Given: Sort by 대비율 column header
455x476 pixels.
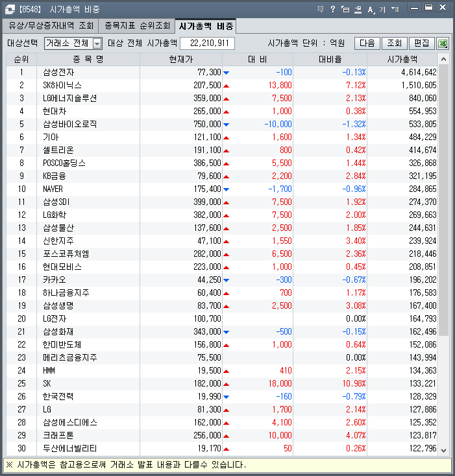Looking at the screenshot, I should (330, 59).
